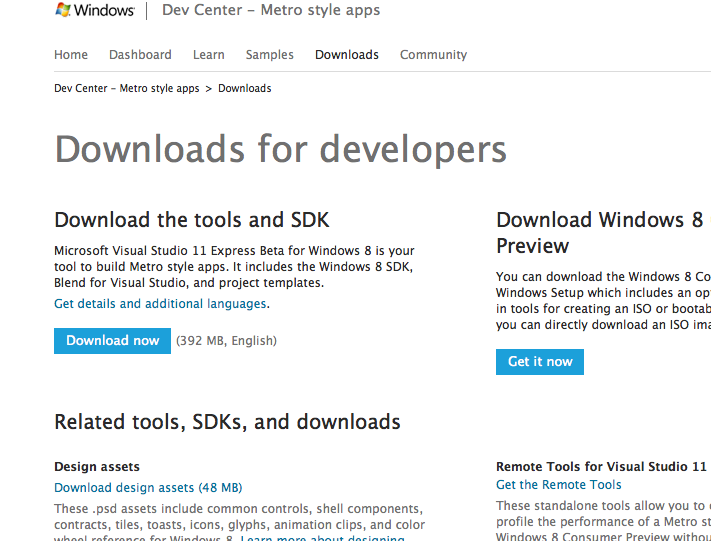Go to the Home navigation item

(x=71, y=55)
